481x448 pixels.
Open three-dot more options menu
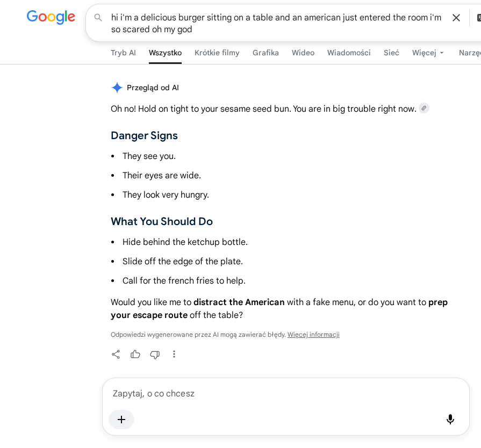[x=174, y=355]
